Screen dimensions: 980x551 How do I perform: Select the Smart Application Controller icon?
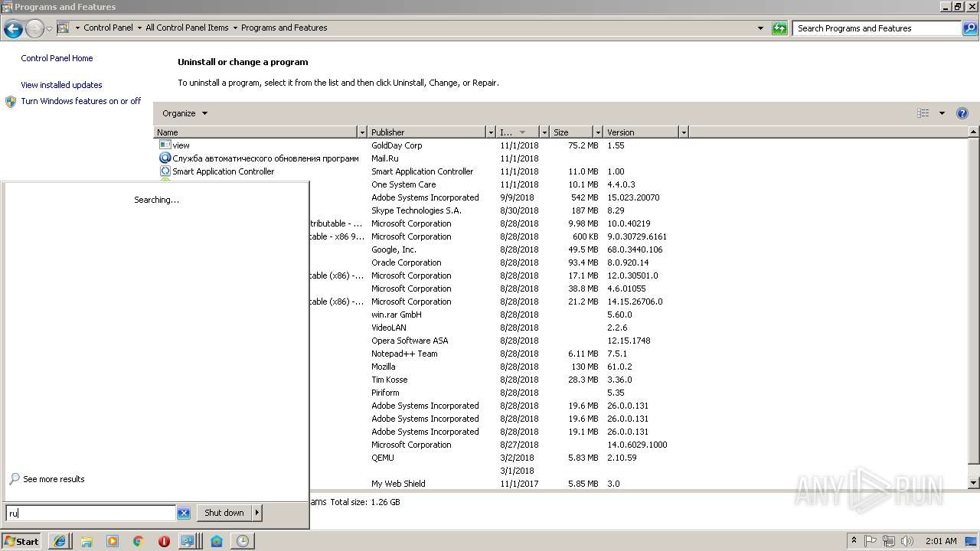(165, 171)
